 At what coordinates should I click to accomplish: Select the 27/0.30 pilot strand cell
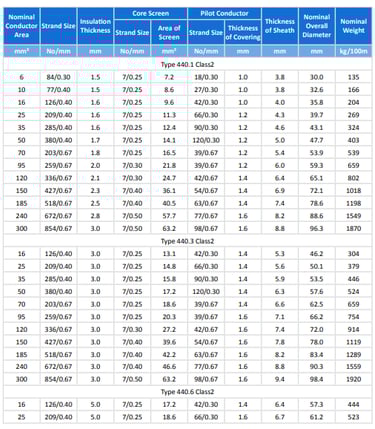coord(206,90)
